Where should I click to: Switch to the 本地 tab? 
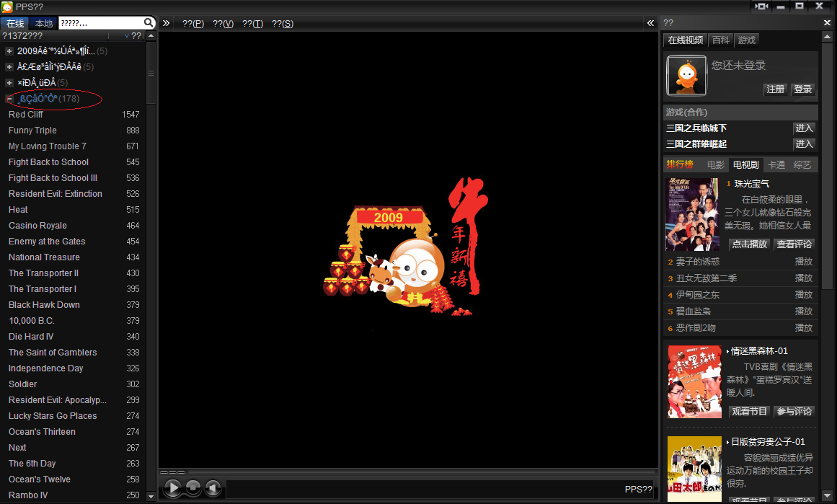click(x=44, y=23)
